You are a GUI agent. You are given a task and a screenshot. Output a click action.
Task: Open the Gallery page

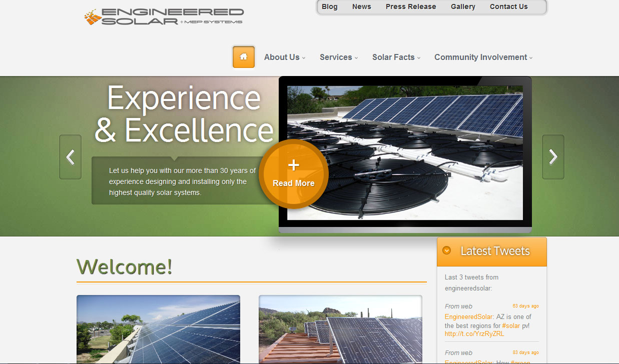tap(463, 7)
